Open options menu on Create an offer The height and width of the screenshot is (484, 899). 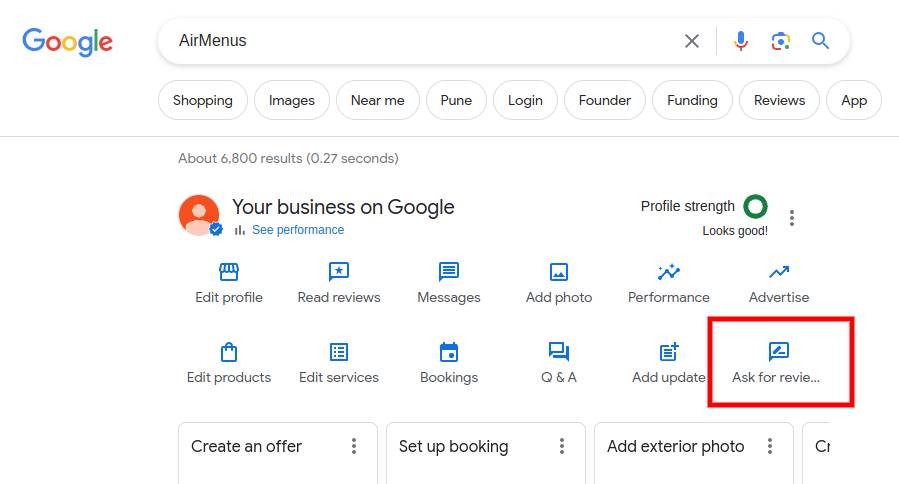(354, 446)
